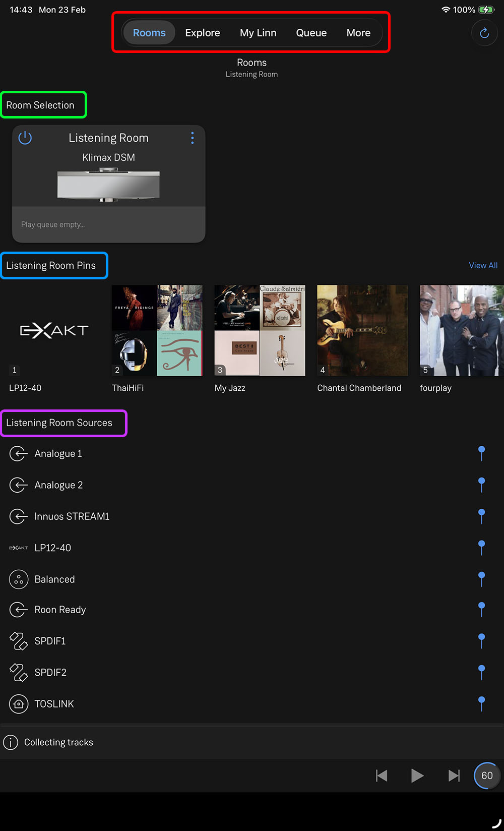Image resolution: width=504 pixels, height=831 pixels.
Task: Open the My Linn tab
Action: pos(258,33)
